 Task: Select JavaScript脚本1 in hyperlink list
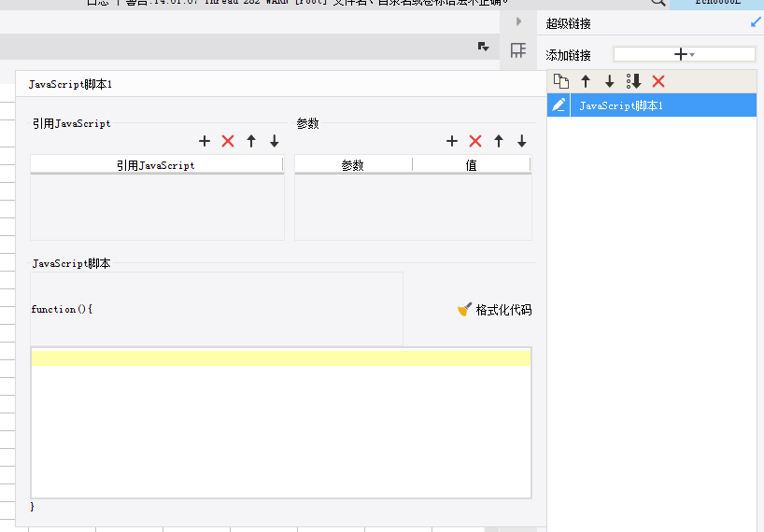pyautogui.click(x=664, y=105)
